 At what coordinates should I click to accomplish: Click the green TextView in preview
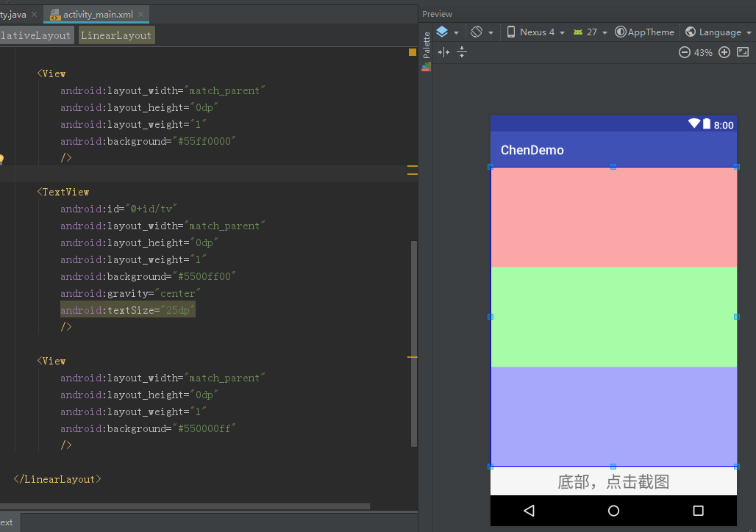(x=613, y=317)
